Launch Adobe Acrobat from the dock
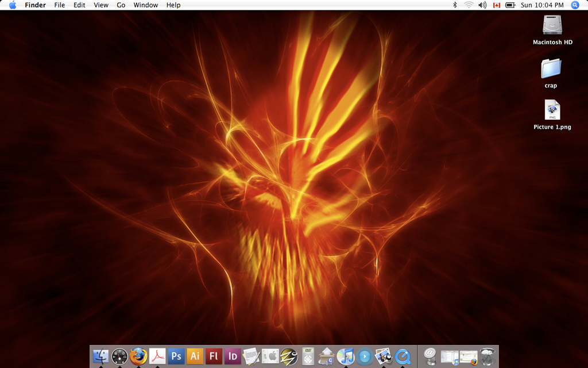Screen dimensions: 588x368 (x=157, y=356)
